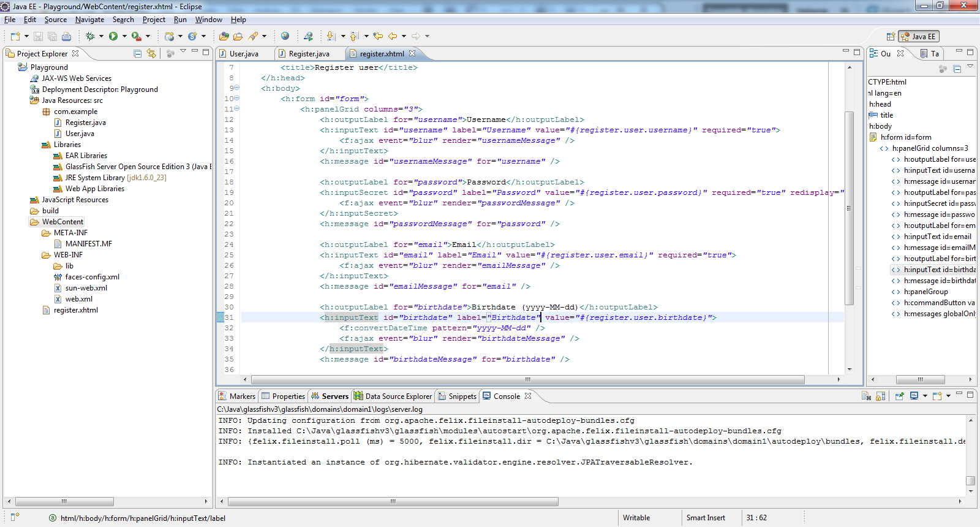Open the Web Browser globe icon
This screenshot has width=980, height=527.
tap(285, 37)
